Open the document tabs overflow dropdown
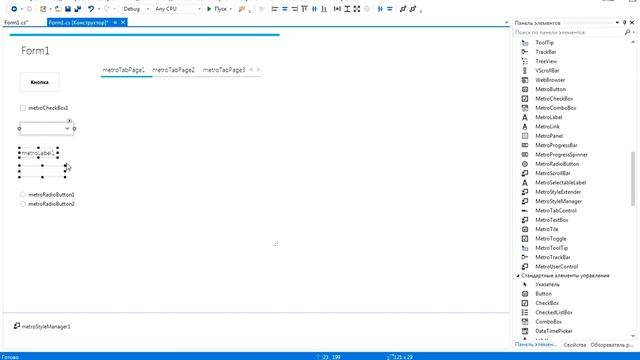The height and width of the screenshot is (360, 640). pos(507,23)
